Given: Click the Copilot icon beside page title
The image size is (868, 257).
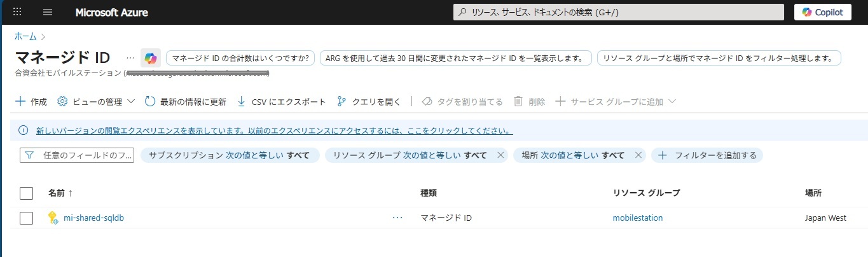Looking at the screenshot, I should [151, 58].
